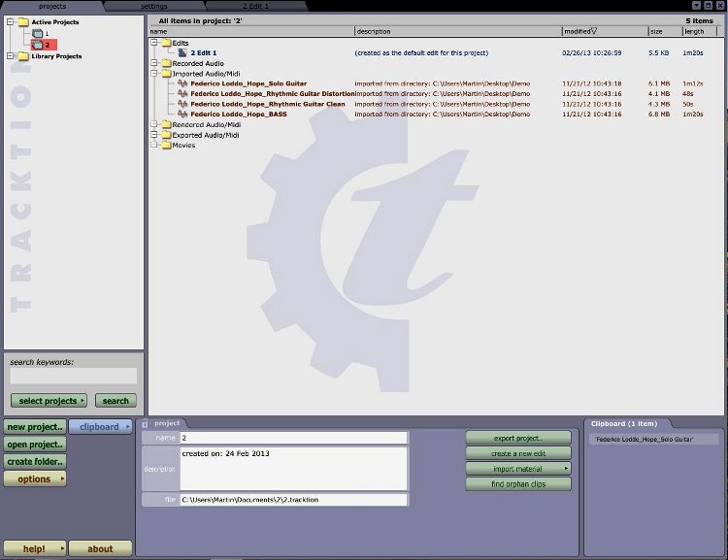Select project 1 icon in Active Projects

tap(38, 33)
